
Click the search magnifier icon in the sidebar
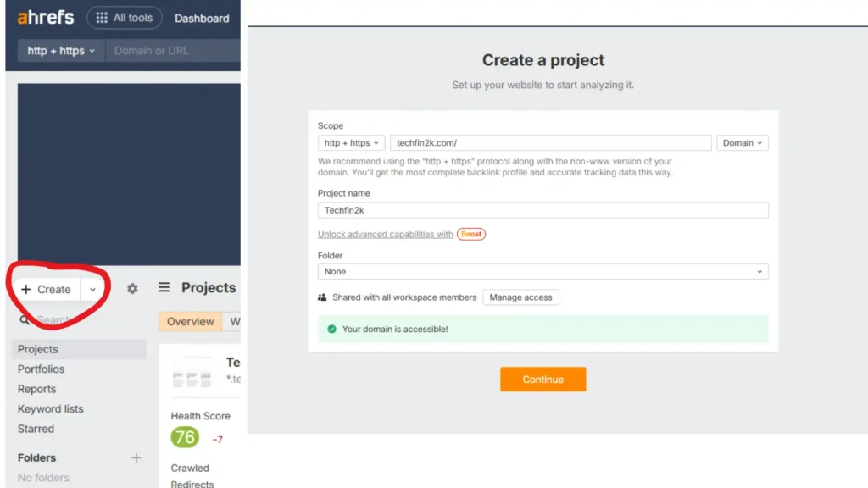25,319
